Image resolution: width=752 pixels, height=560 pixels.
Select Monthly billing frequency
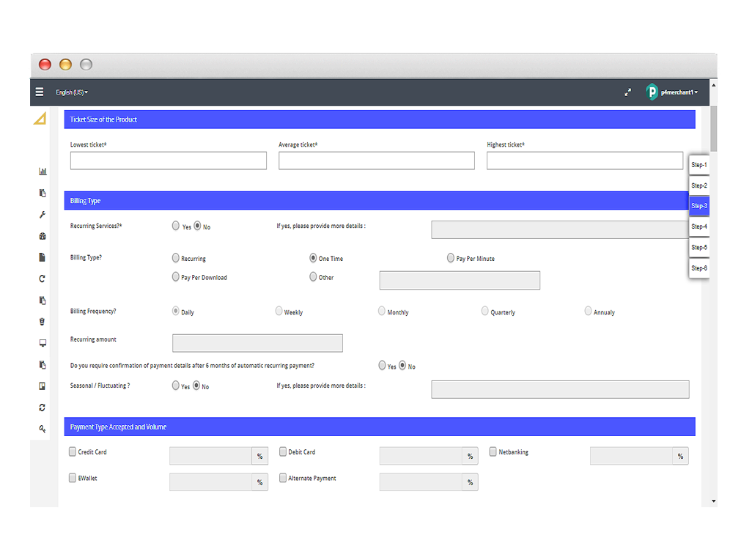(382, 311)
